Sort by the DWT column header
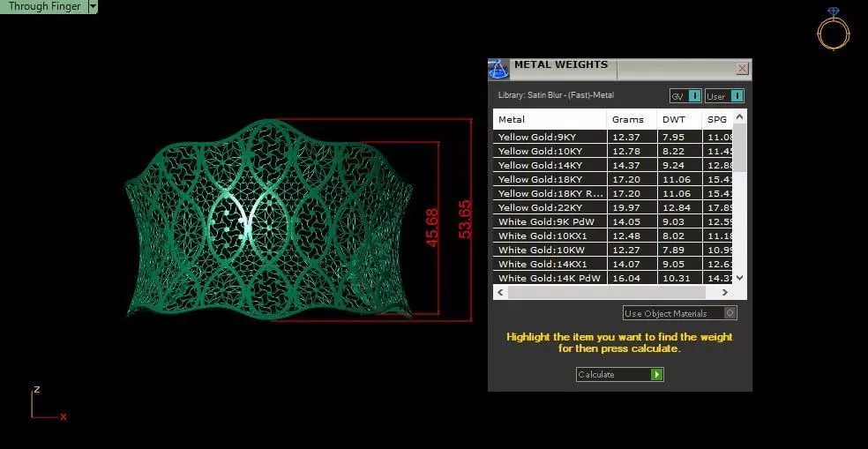 tap(679, 120)
